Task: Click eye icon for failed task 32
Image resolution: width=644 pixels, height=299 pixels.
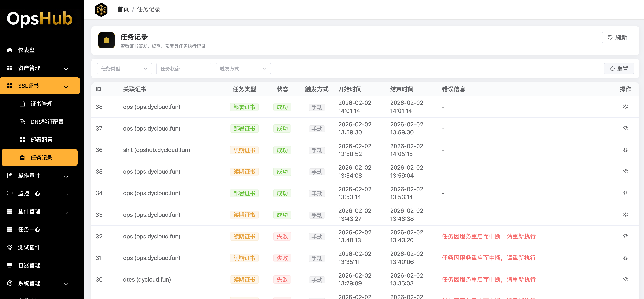Action: click(625, 236)
